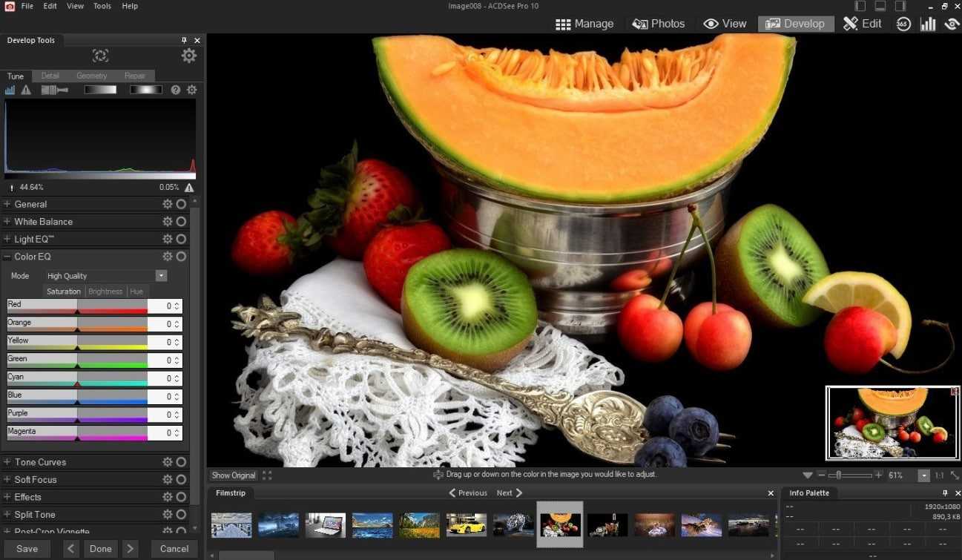The height and width of the screenshot is (560, 962).
Task: Open the Develop Tools panel settings gear
Action: click(189, 56)
